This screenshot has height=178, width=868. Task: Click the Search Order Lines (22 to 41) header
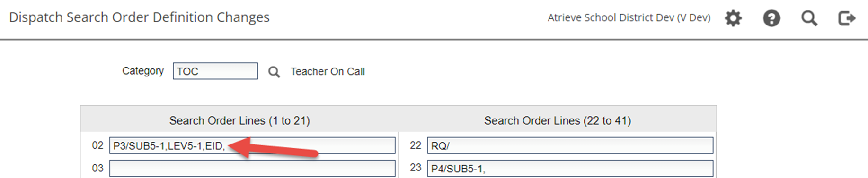pos(558,121)
